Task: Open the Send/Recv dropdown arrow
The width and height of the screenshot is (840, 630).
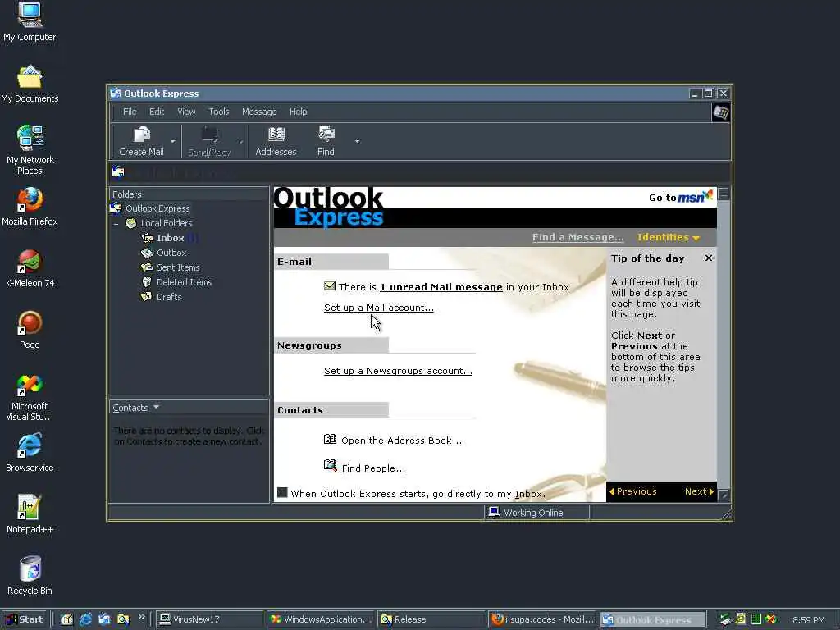Action: coord(240,141)
